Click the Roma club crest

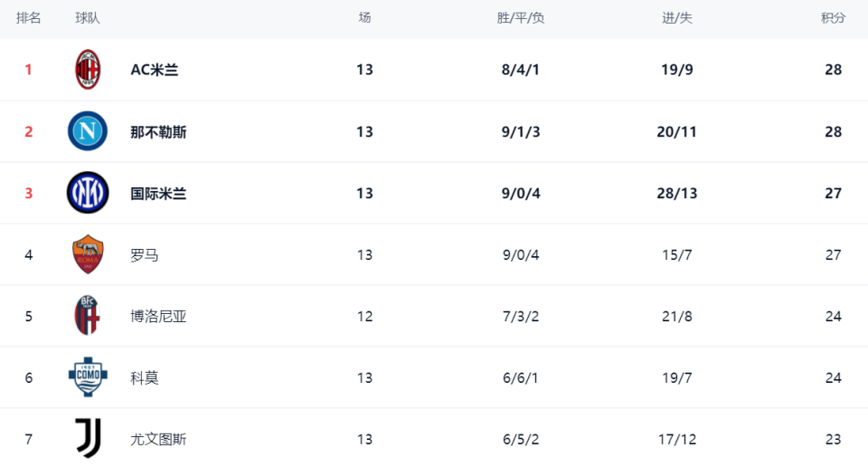[x=88, y=254]
